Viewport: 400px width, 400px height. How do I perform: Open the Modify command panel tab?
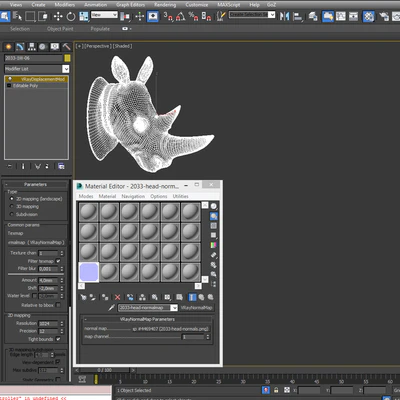click(x=20, y=47)
